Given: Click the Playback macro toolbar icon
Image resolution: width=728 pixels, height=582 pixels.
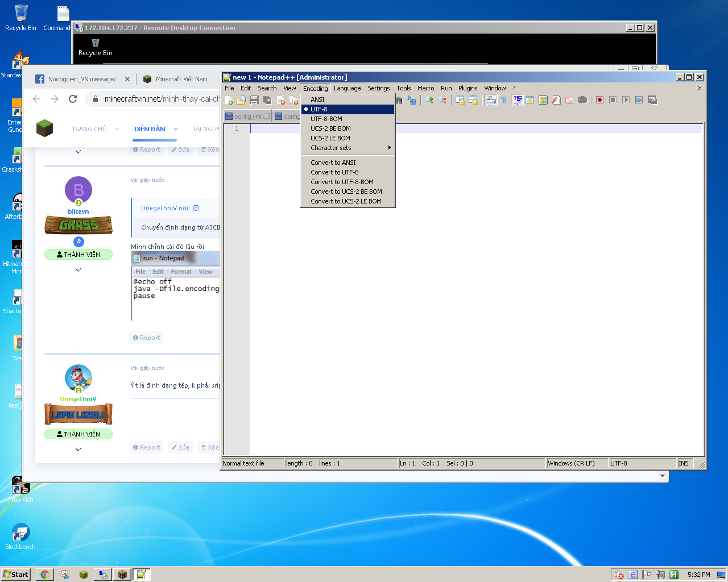Looking at the screenshot, I should click(x=626, y=100).
